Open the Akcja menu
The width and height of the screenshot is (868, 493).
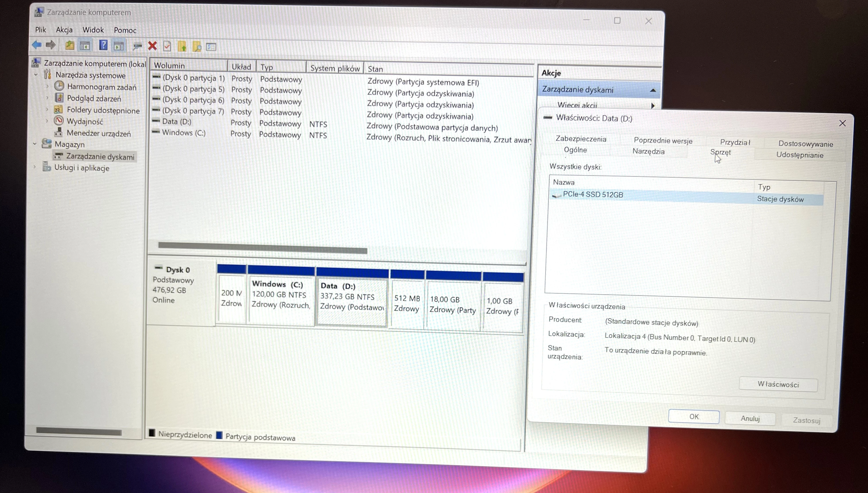click(x=64, y=30)
